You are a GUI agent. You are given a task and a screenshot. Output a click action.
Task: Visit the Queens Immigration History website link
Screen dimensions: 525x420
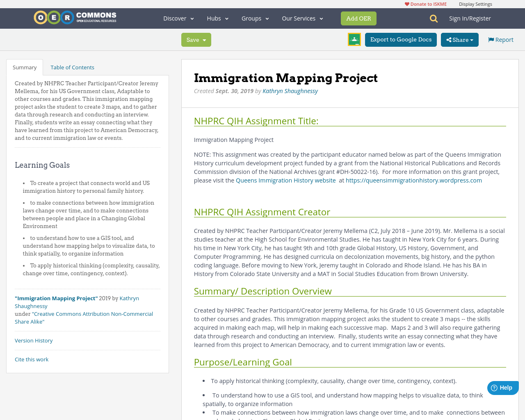click(x=286, y=180)
